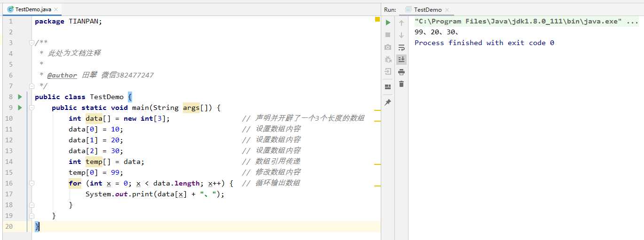The image size is (644, 240).
Task: Click the Java class icon on TestDemo.java tab
Action: [10, 9]
